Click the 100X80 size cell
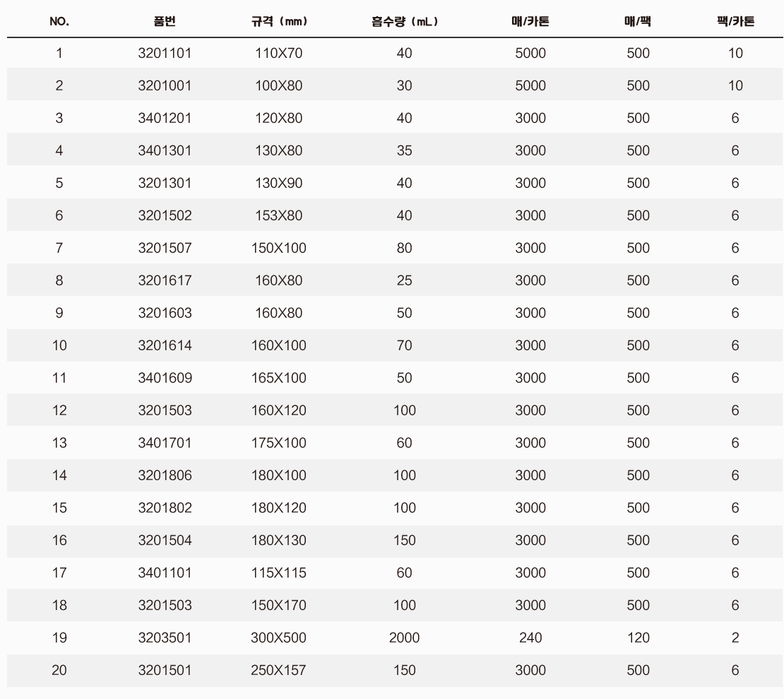Image resolution: width=784 pixels, height=699 pixels. [x=279, y=85]
